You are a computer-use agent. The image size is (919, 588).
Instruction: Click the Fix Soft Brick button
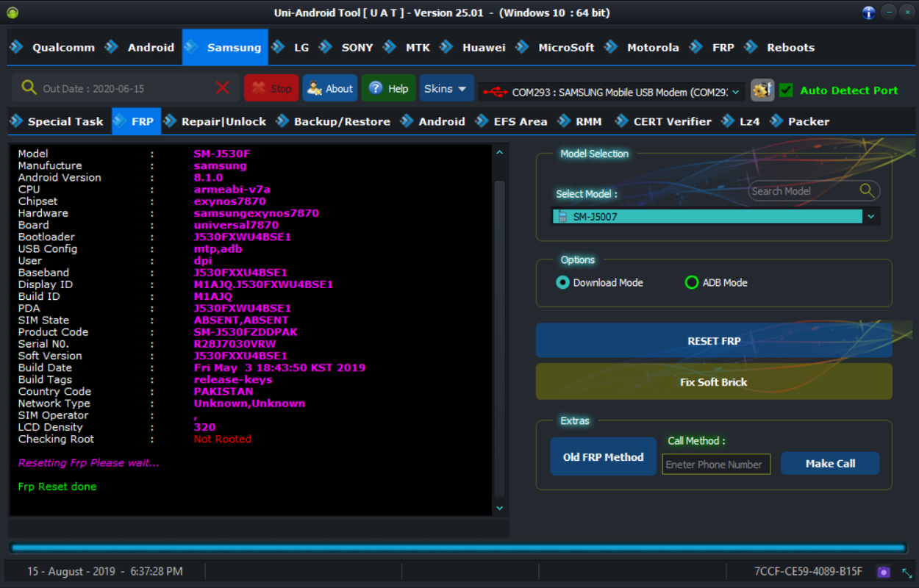pos(714,382)
